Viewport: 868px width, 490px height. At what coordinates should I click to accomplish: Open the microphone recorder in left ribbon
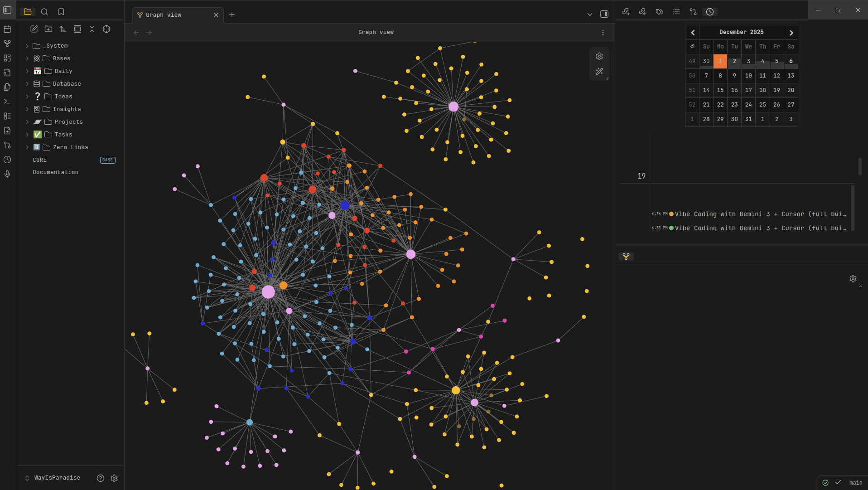(x=7, y=174)
